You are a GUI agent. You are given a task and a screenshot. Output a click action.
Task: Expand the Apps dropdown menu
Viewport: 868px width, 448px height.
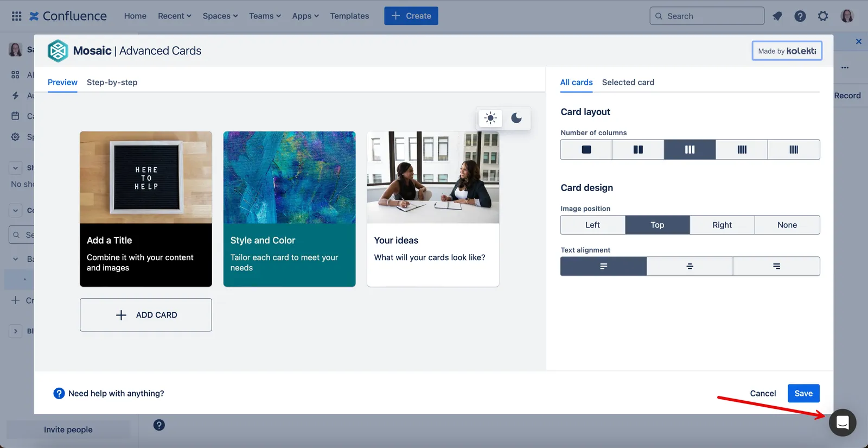point(305,16)
